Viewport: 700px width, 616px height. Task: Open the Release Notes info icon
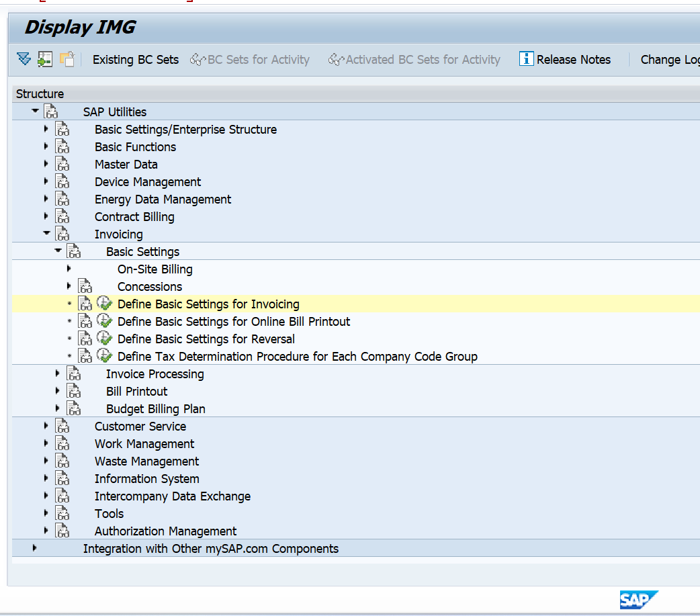point(526,59)
